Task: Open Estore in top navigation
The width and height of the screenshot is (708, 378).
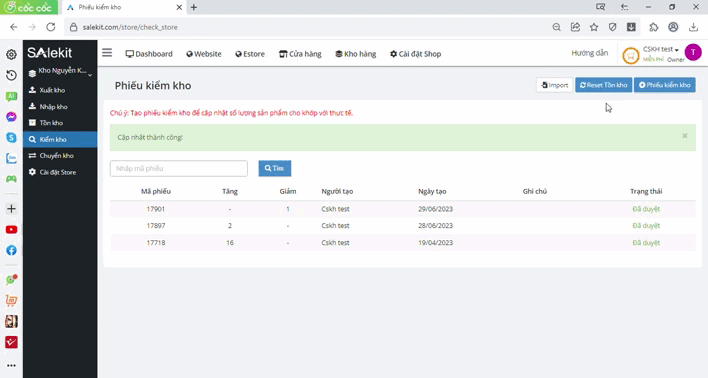Action: (250, 54)
